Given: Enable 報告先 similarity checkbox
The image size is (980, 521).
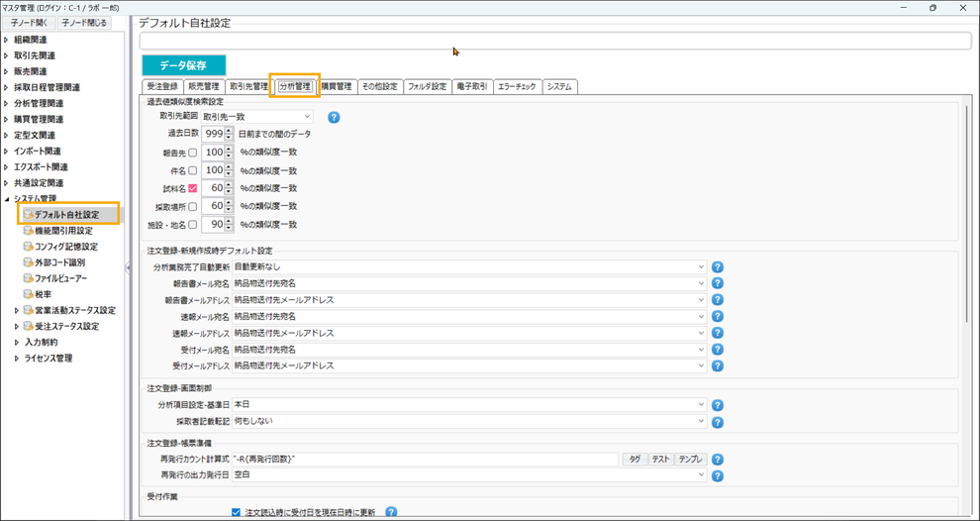Looking at the screenshot, I should coord(192,153).
